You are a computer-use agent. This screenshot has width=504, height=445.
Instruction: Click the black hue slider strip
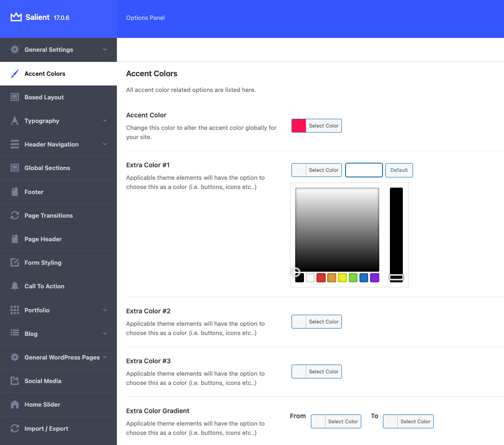coord(396,231)
